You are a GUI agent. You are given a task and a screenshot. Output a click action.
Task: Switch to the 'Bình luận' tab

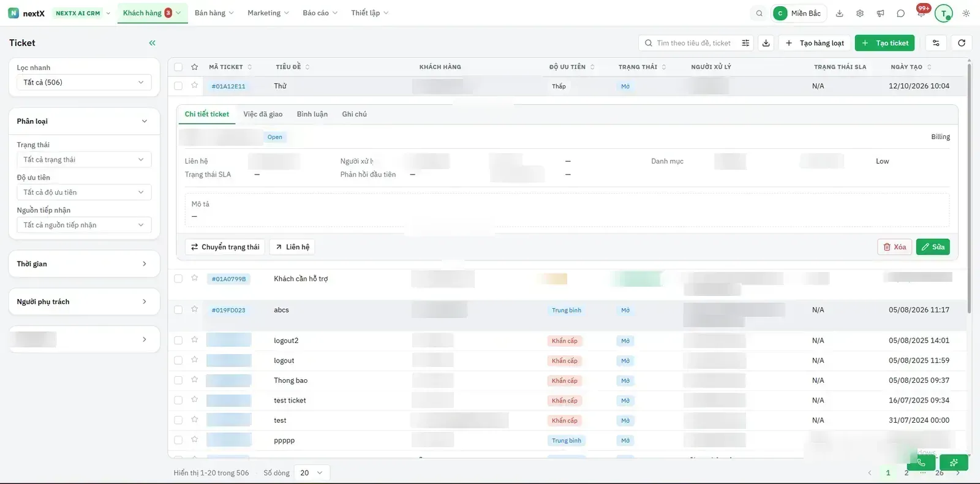312,114
